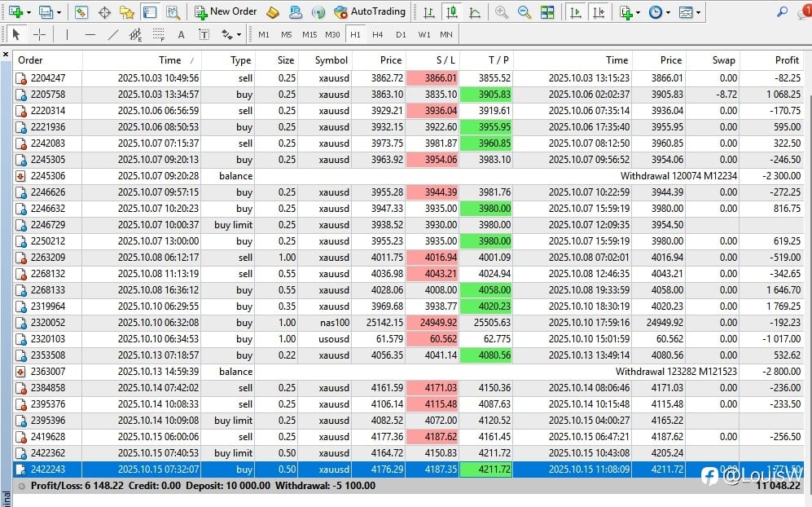The width and height of the screenshot is (812, 507).
Task: Sort by the S / L column header
Action: coord(432,60)
